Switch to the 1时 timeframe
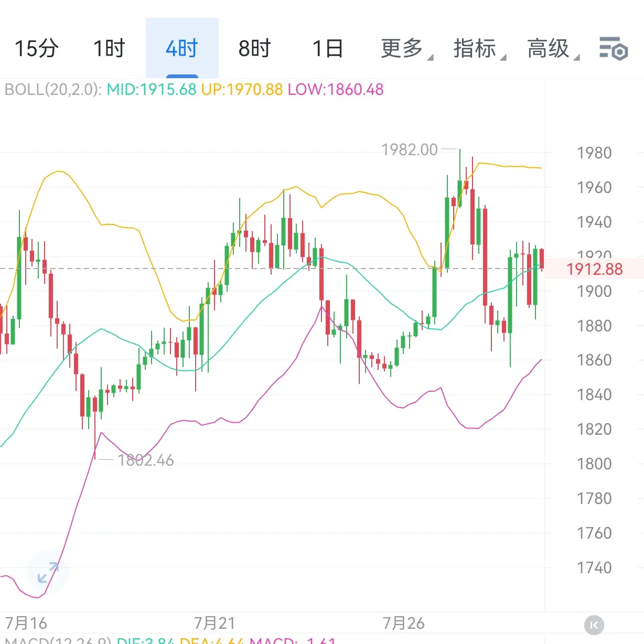Viewport: 644px width, 644px height. [109, 49]
